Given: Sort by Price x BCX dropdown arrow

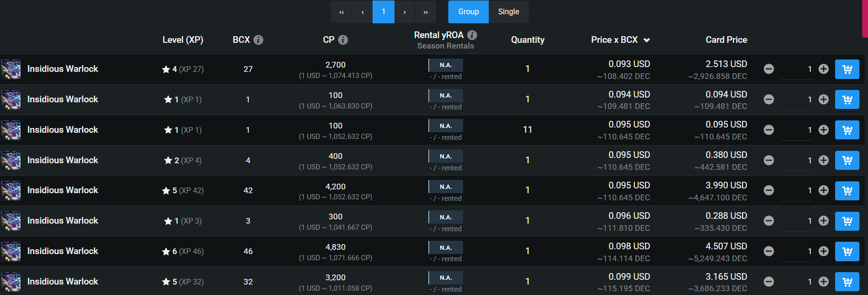Looking at the screenshot, I should click(x=646, y=40).
